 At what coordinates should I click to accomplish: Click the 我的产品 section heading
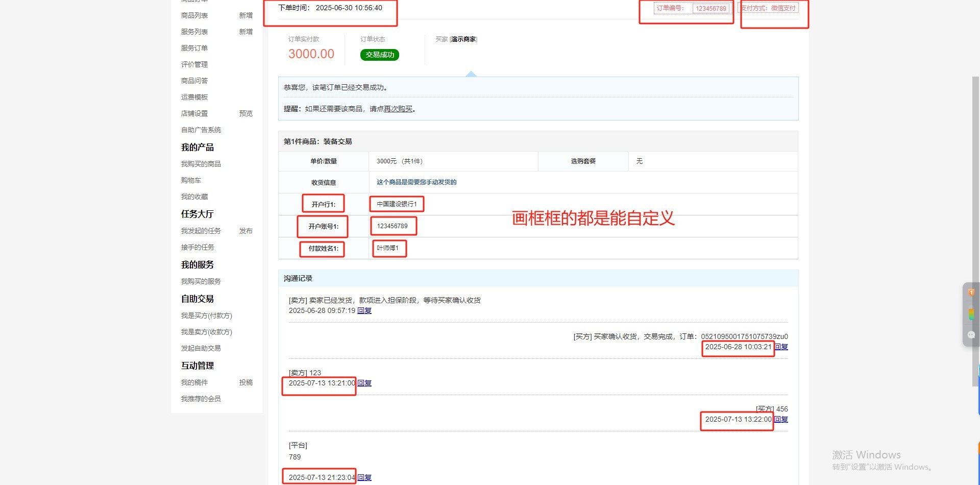pyautogui.click(x=198, y=147)
